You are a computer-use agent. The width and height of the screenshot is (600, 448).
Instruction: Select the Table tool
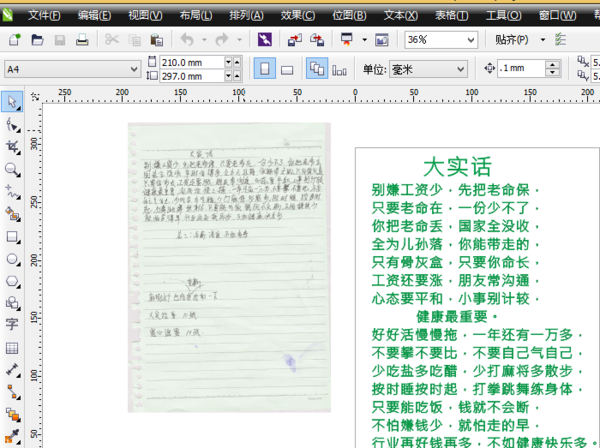tap(12, 347)
